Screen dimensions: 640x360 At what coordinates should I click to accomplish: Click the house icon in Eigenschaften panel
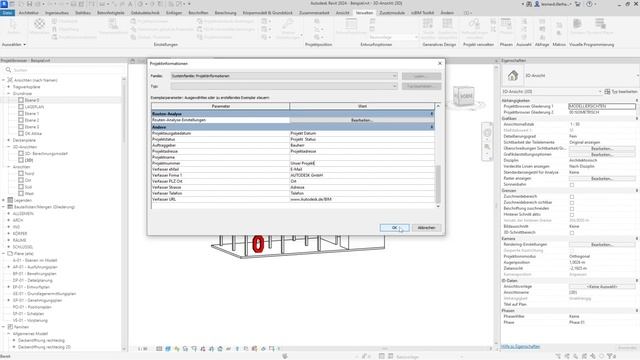(513, 76)
